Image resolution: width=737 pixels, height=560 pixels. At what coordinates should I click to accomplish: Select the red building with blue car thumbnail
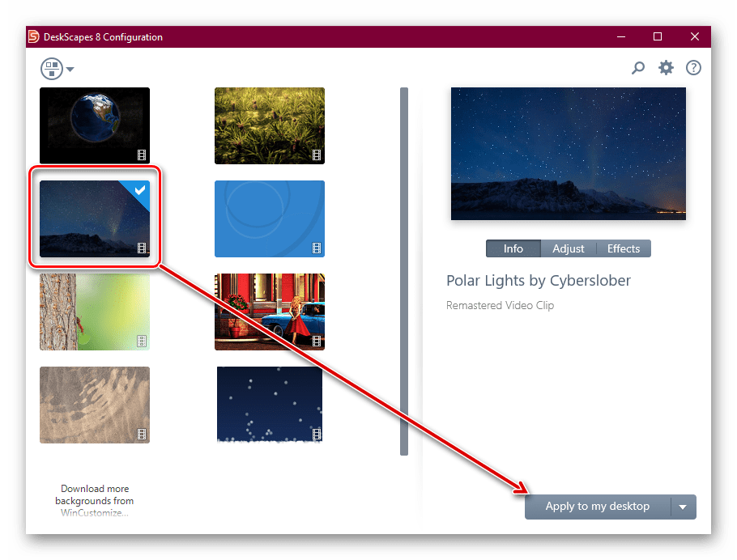pyautogui.click(x=270, y=312)
